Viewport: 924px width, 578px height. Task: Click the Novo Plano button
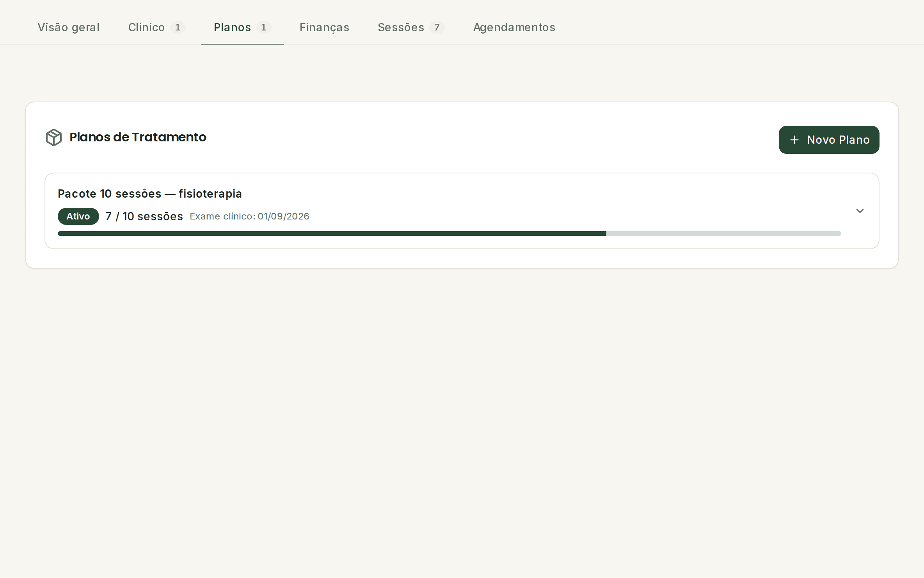point(829,140)
